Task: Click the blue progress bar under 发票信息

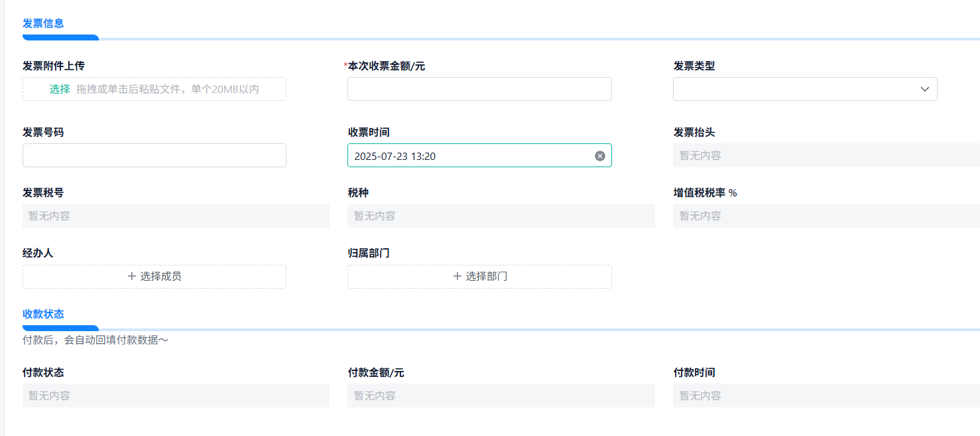Action: (60, 38)
